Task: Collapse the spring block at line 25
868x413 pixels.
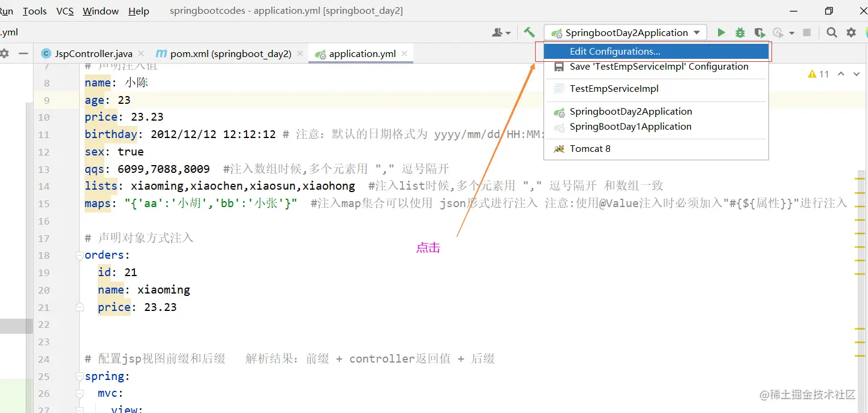Action: coord(80,376)
